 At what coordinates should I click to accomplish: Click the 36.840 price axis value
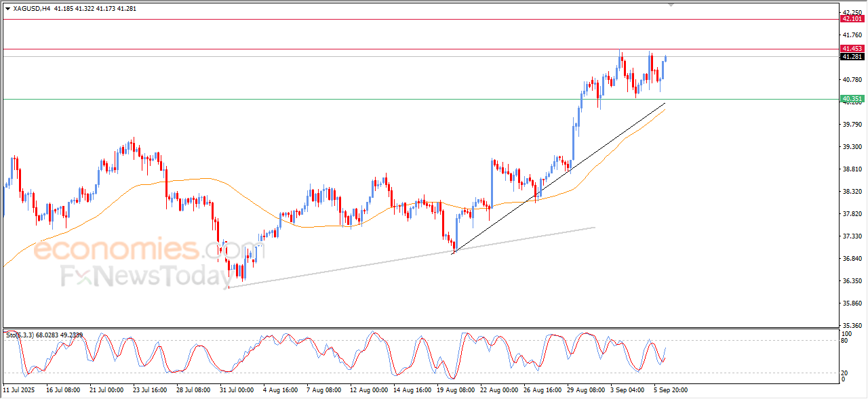pos(852,258)
